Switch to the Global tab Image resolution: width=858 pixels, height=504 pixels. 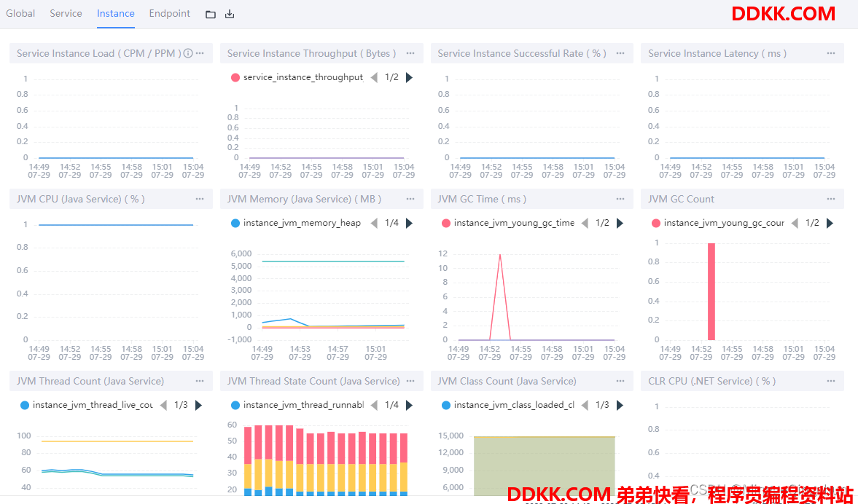tap(21, 14)
